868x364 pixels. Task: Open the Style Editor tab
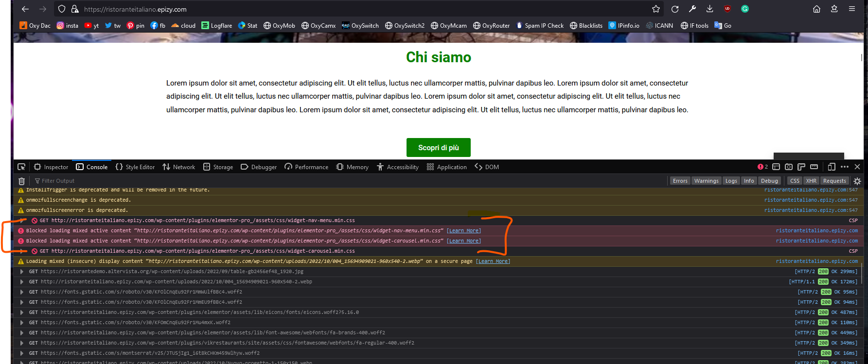click(x=135, y=167)
